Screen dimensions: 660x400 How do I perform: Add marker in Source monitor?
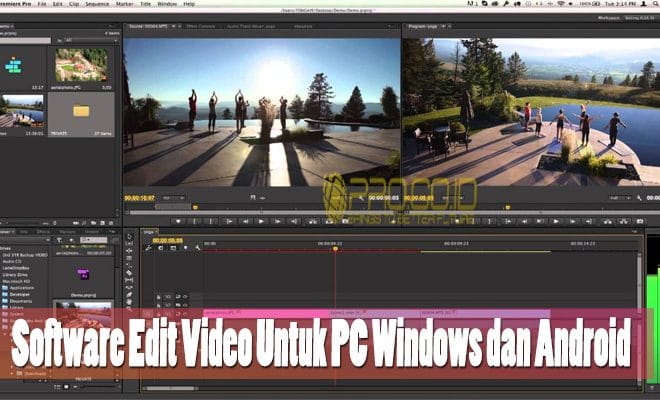(x=178, y=221)
